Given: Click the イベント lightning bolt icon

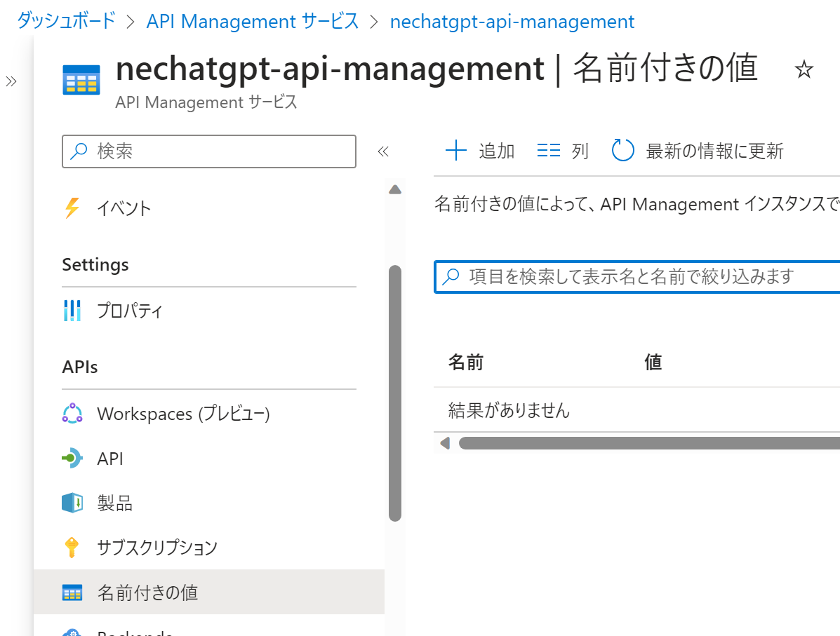Looking at the screenshot, I should 72,208.
